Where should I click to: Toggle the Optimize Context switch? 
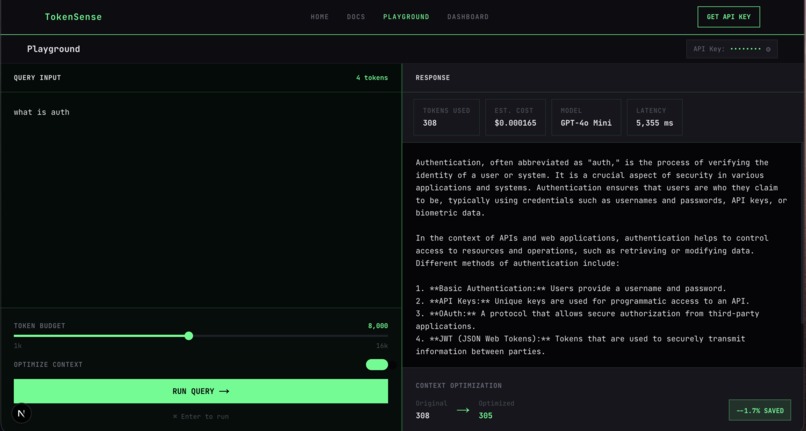(x=377, y=365)
